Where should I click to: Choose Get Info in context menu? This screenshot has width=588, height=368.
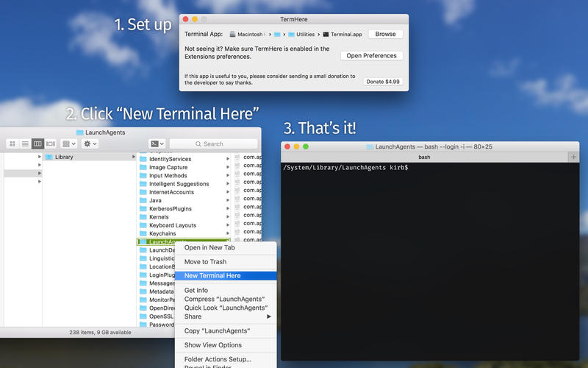pos(226,290)
